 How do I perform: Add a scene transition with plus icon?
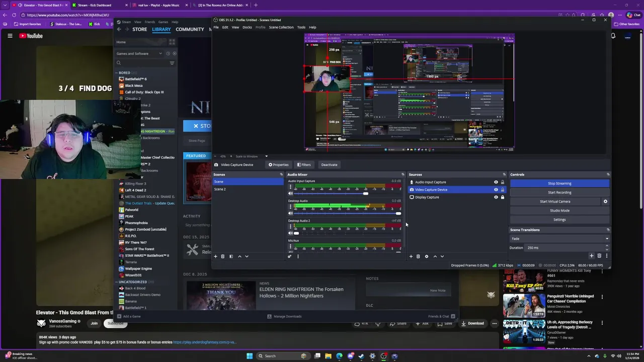point(592,256)
